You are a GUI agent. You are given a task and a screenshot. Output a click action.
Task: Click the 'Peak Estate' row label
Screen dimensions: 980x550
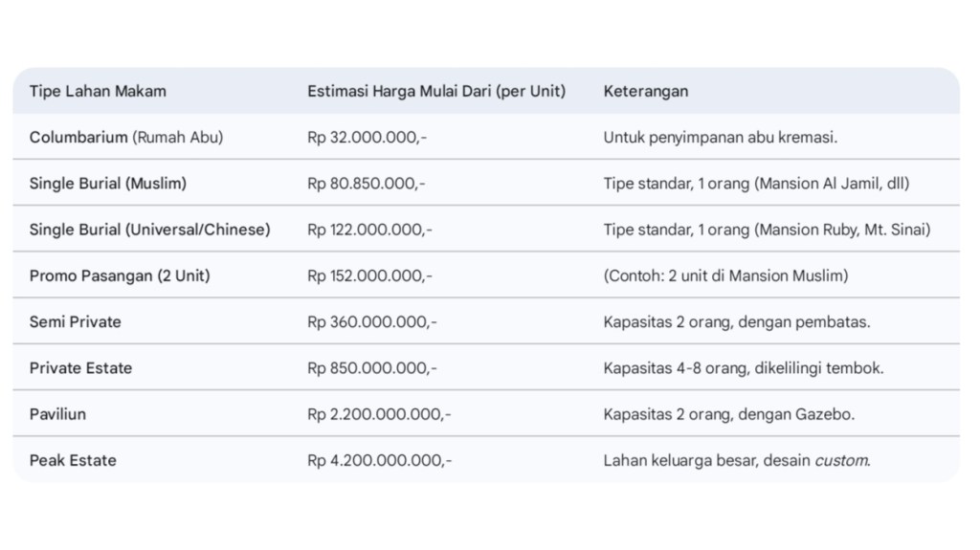click(x=73, y=460)
